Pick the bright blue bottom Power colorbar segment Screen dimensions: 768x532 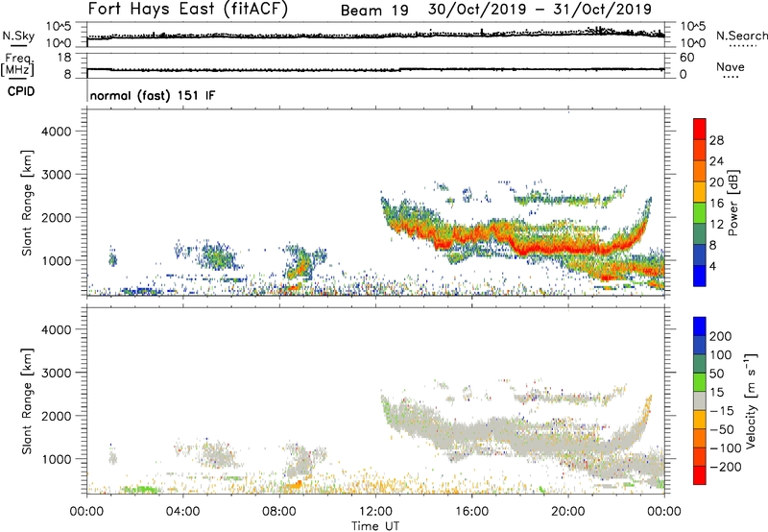[700, 276]
